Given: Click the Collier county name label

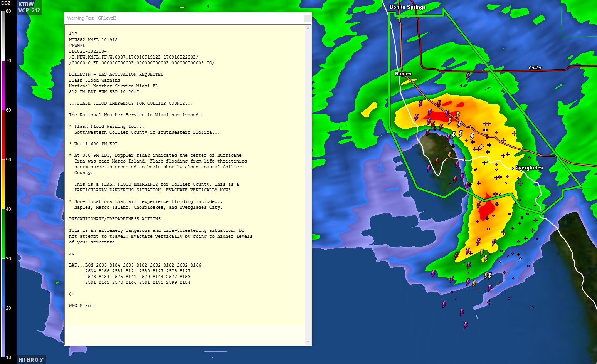Looking at the screenshot, I should [x=535, y=68].
